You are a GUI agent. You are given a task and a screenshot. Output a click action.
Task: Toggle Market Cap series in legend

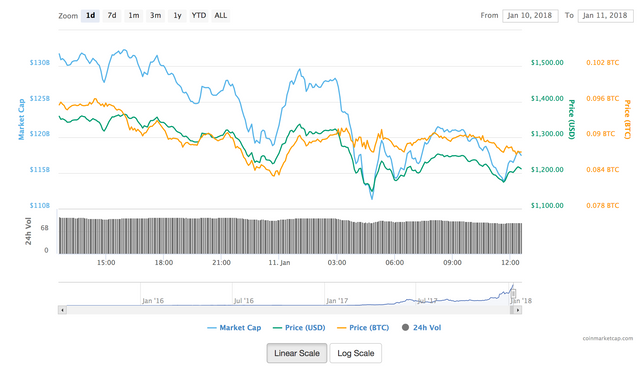click(x=234, y=327)
